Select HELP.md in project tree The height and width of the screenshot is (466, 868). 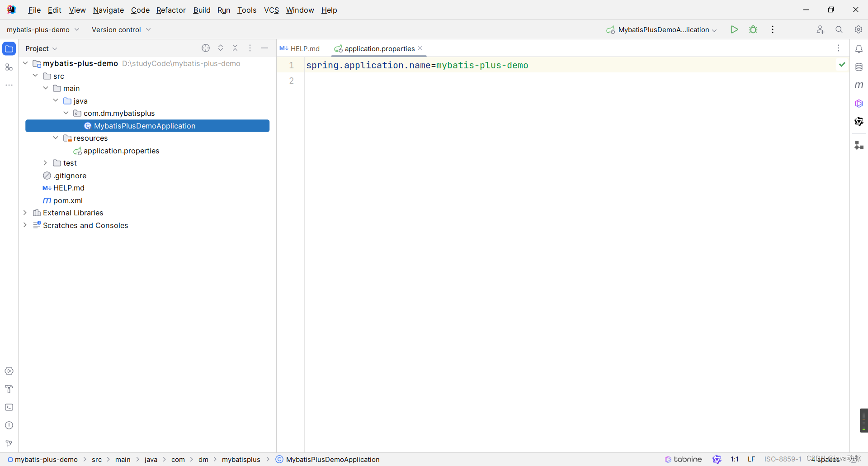[64, 188]
